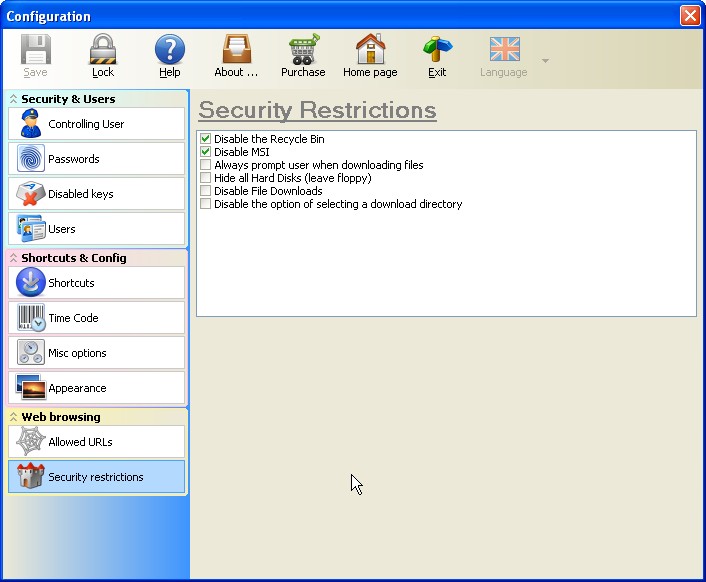Screen dimensions: 706x582
Task: Enable Always prompt user when downloading files
Action: (x=205, y=165)
